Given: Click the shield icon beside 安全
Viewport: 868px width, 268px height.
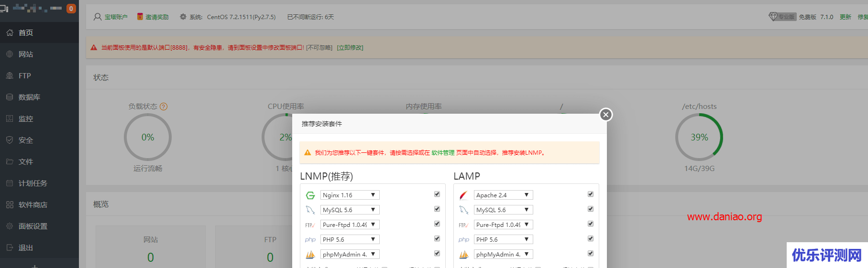Looking at the screenshot, I should point(10,140).
